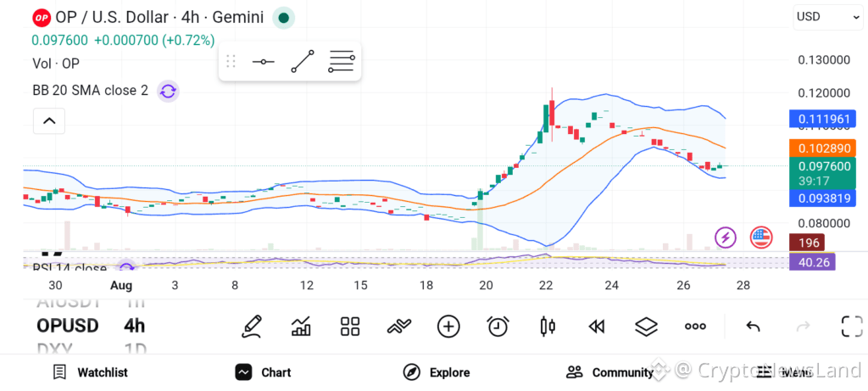Undo last action with the back arrow
Image resolution: width=868 pixels, height=391 pixels.
coord(753,327)
